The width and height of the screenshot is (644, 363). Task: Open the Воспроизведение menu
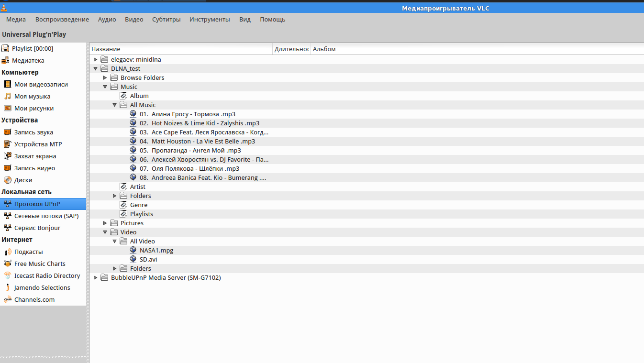[x=62, y=20]
